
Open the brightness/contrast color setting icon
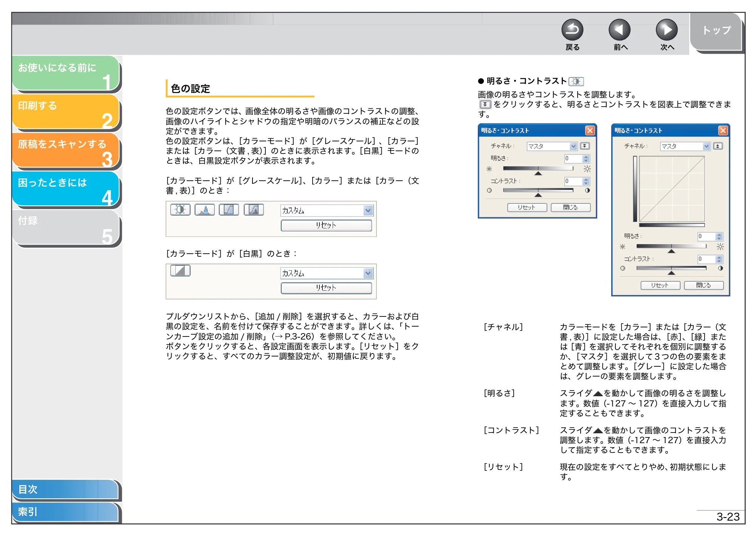180,209
